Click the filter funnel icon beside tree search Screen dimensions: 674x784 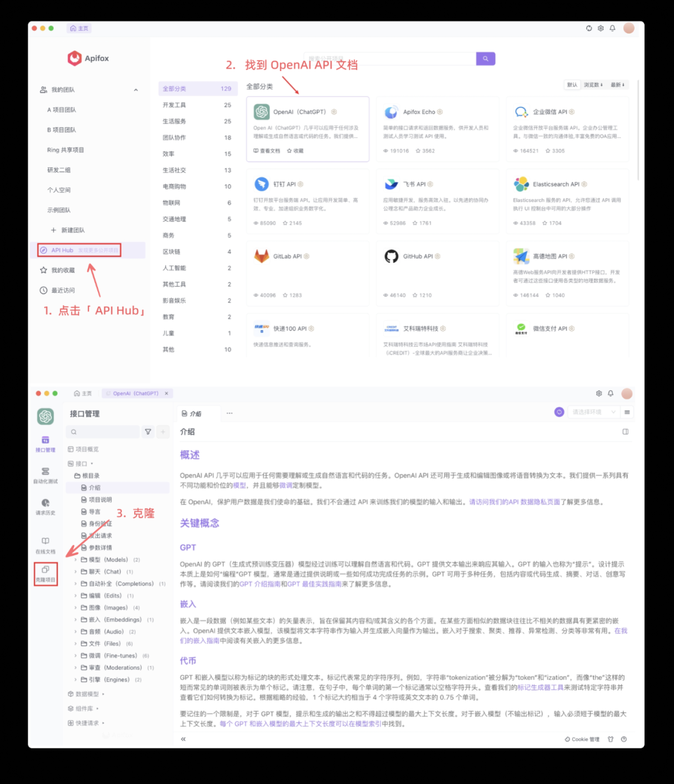click(148, 431)
